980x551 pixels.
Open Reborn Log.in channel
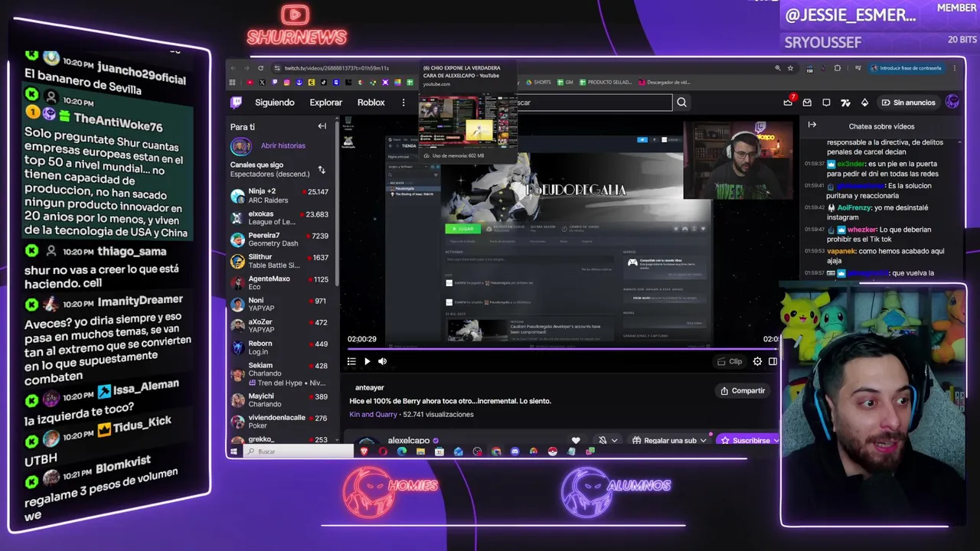279,347
